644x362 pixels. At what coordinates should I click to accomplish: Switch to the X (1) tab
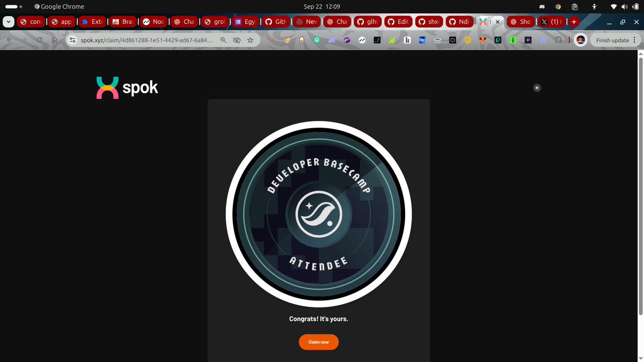(552, 22)
